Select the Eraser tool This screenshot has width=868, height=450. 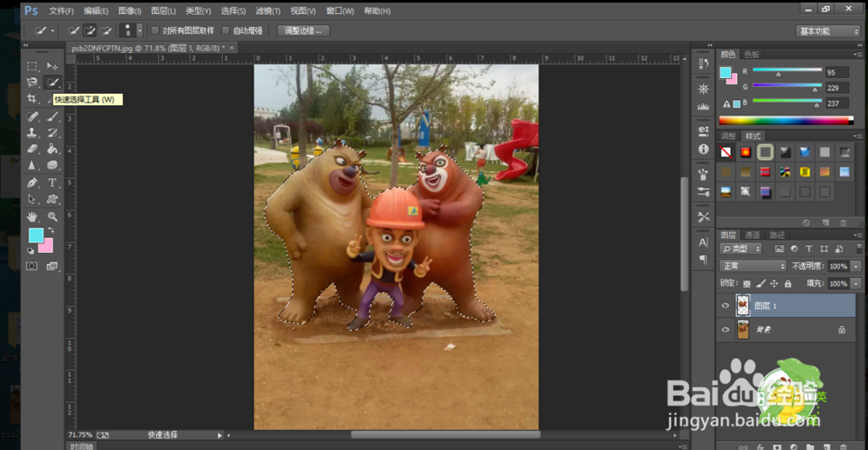click(32, 149)
